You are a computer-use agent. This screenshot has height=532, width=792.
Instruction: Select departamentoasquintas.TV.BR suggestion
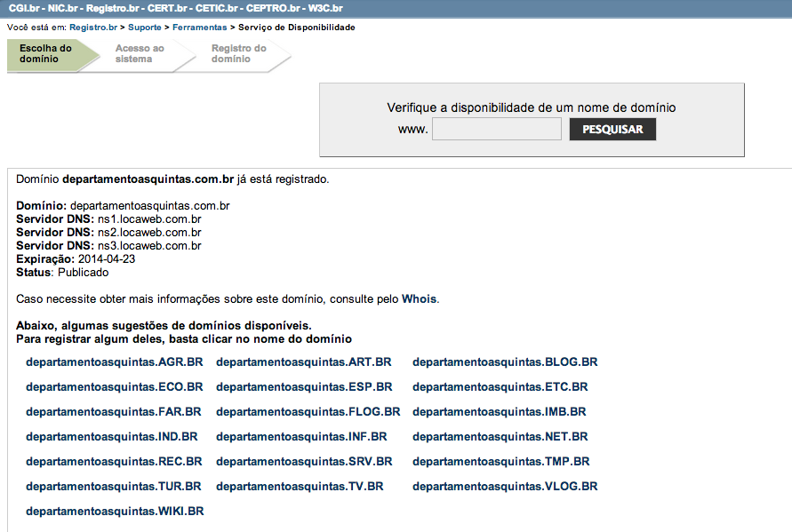point(300,487)
